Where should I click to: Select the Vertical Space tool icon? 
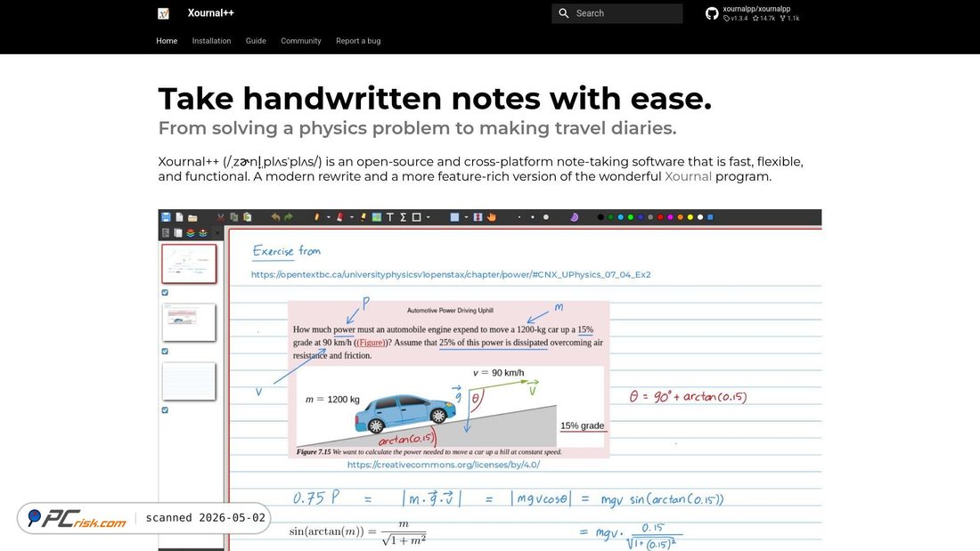tap(478, 217)
